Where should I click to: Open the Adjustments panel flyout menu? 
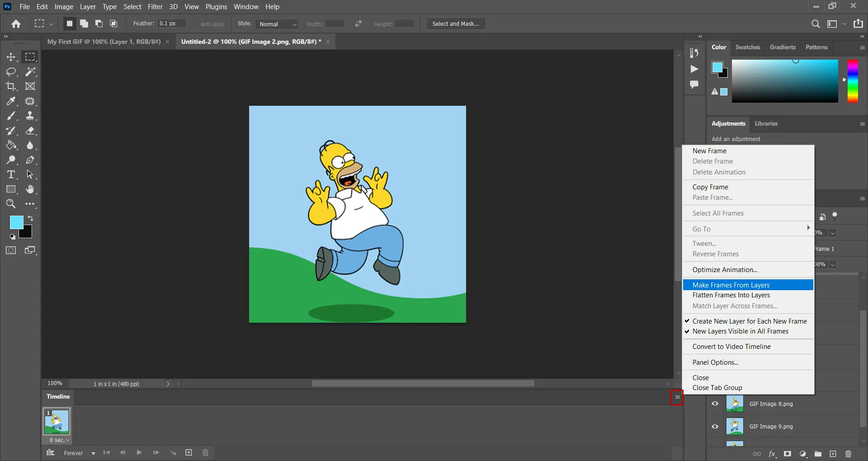pos(862,124)
